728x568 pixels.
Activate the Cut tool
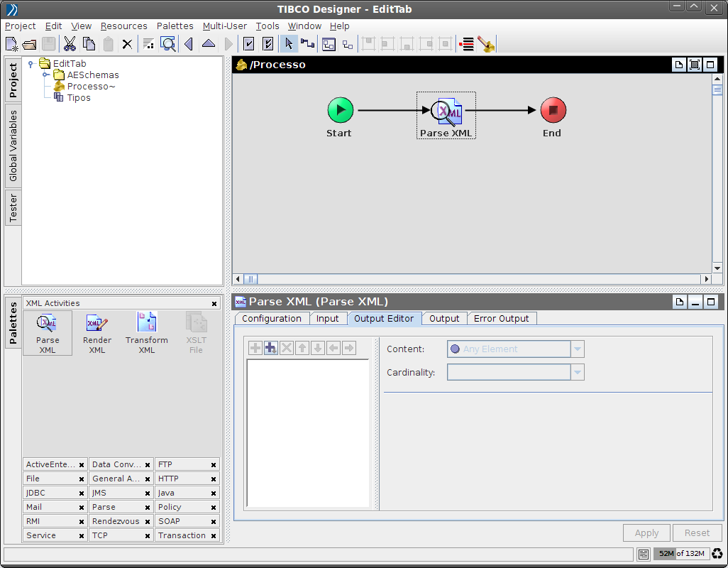(69, 43)
